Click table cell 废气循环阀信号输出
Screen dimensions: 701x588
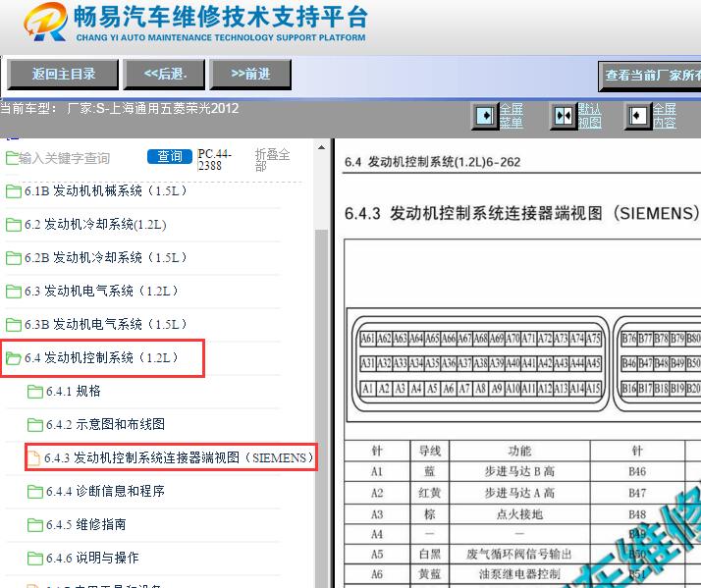tap(519, 555)
